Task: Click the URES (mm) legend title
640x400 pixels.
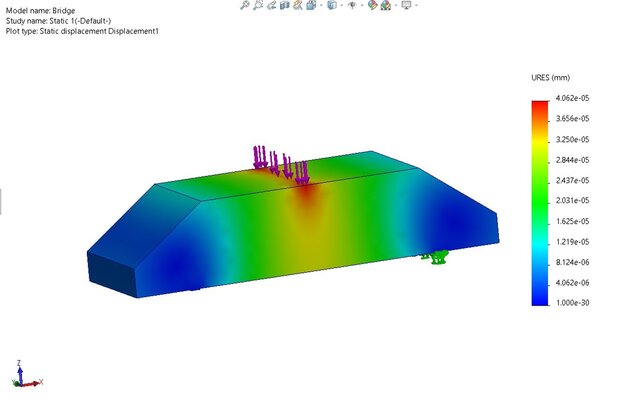Action: click(x=550, y=78)
